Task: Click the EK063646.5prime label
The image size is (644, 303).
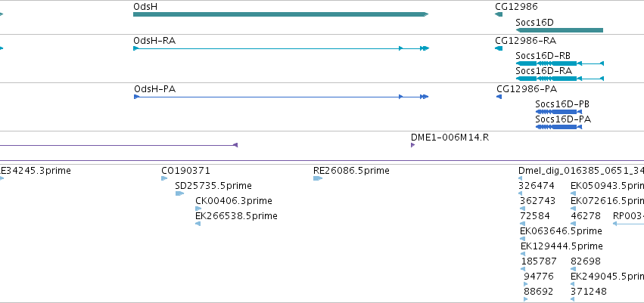Action: pyautogui.click(x=561, y=231)
